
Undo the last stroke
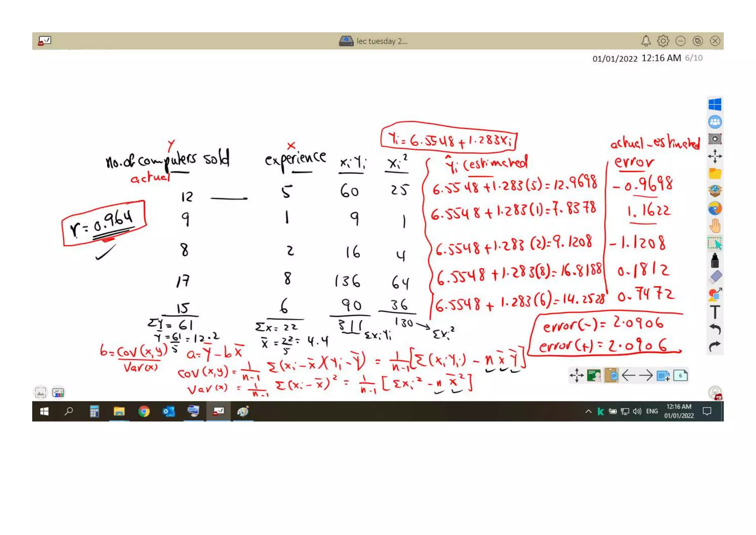(x=715, y=329)
